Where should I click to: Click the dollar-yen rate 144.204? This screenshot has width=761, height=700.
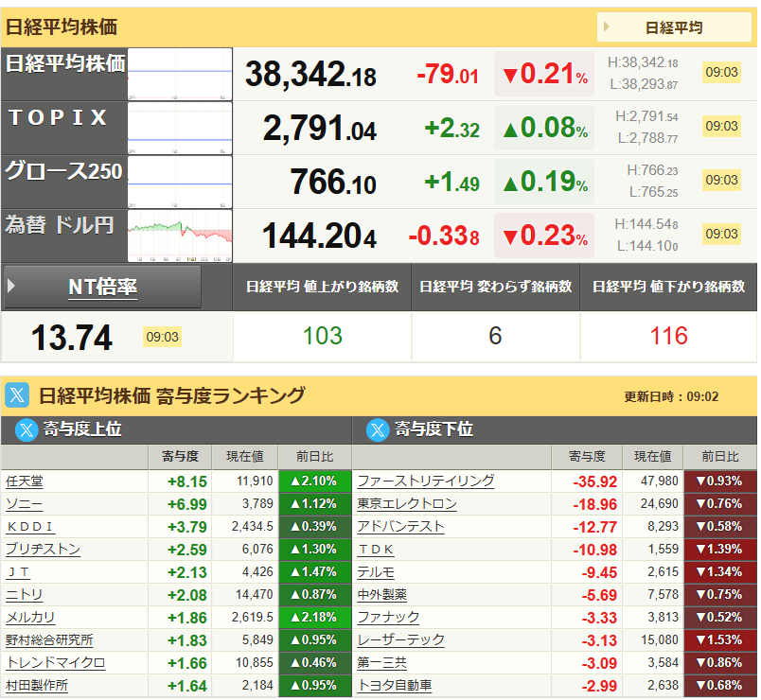[x=319, y=236]
